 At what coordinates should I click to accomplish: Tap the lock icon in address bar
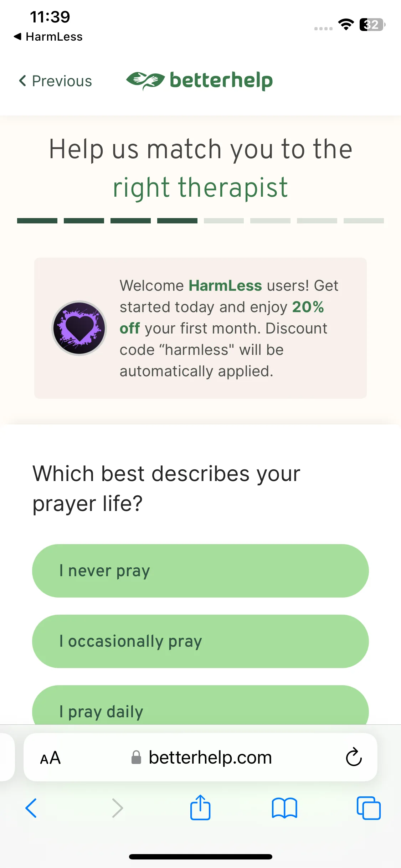(x=136, y=757)
